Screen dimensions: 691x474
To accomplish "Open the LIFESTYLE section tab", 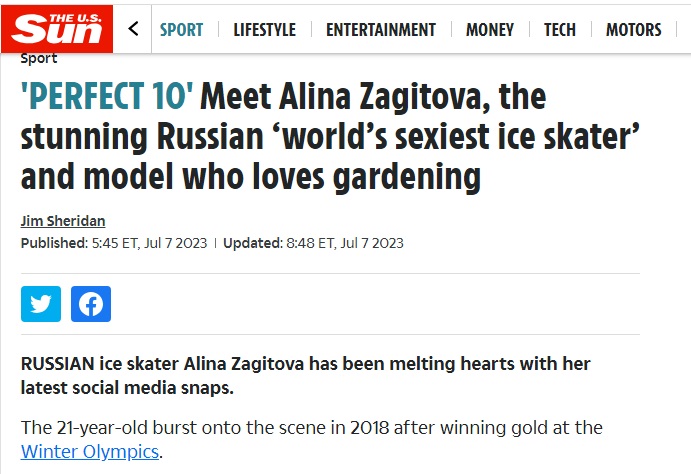I will (x=264, y=30).
